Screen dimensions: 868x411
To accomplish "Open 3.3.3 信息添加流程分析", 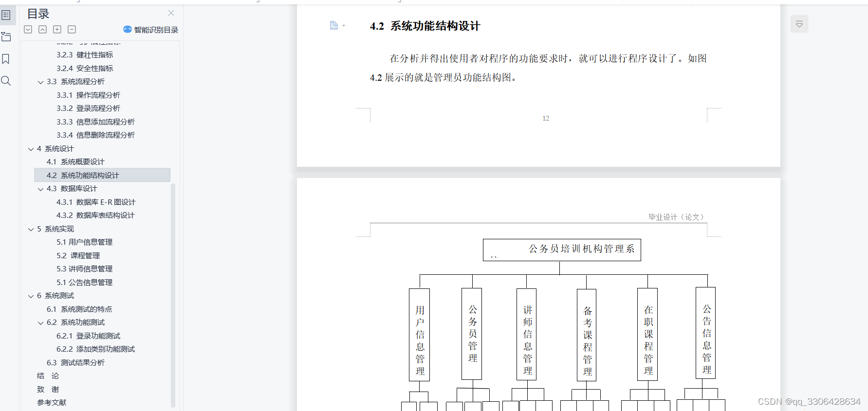I will (x=95, y=122).
